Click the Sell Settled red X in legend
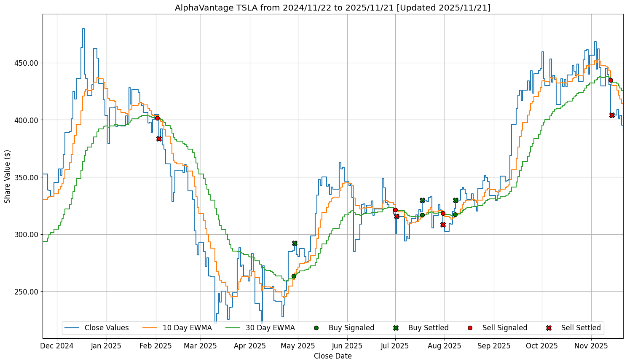627x364 pixels. 549,328
